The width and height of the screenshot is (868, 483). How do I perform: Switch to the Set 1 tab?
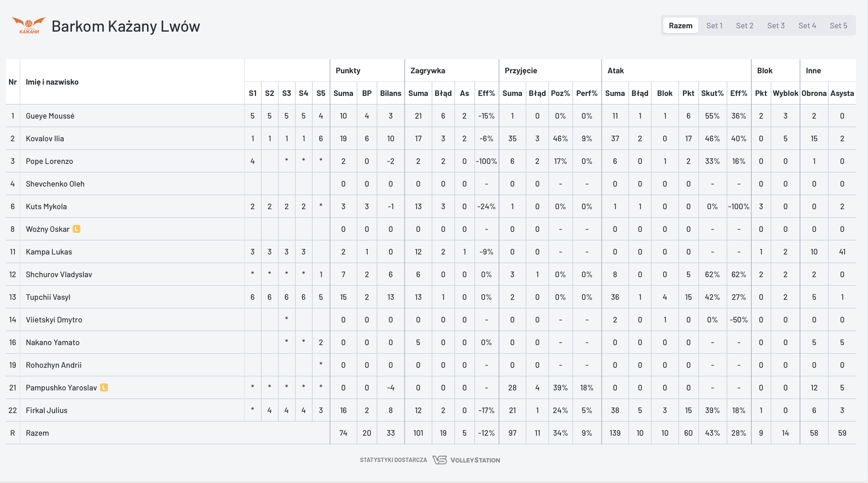714,26
